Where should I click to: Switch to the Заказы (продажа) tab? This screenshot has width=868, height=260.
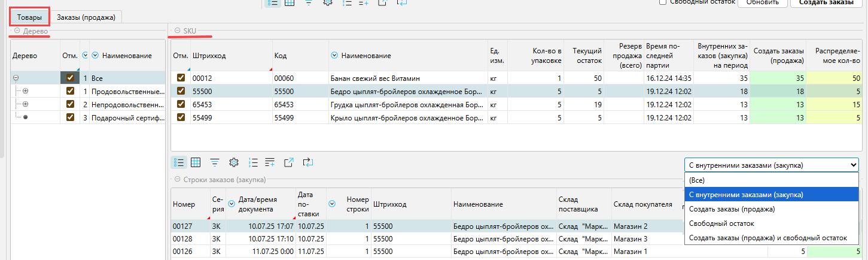pos(86,17)
